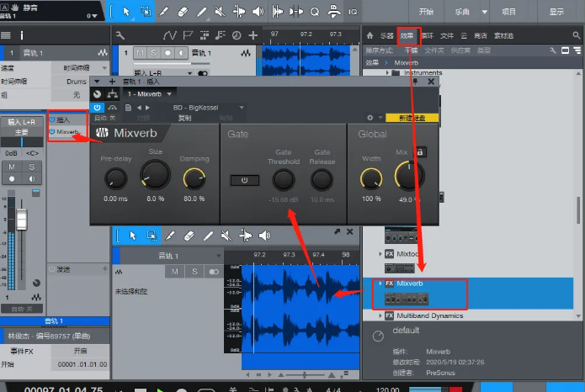Click the browser search magnifier icon
The height and width of the screenshot is (392, 585).
tap(577, 35)
